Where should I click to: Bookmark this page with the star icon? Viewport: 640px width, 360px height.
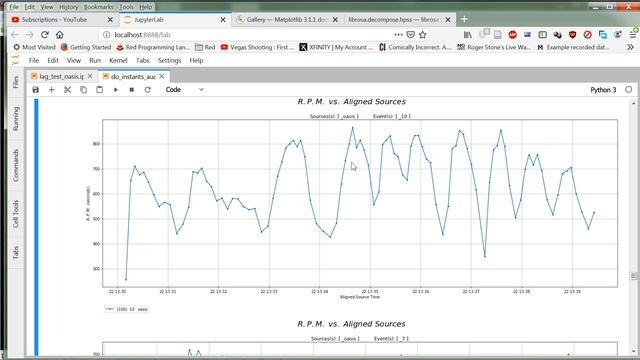(423, 35)
